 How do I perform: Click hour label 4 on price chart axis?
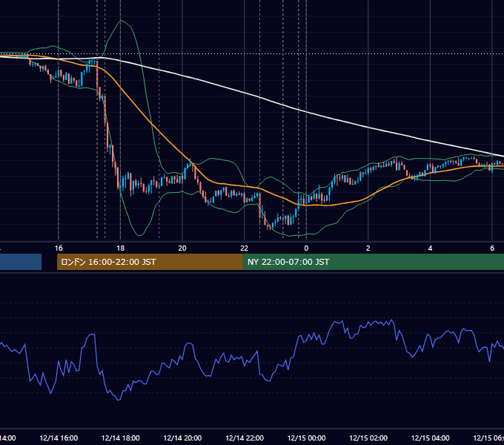click(x=430, y=248)
